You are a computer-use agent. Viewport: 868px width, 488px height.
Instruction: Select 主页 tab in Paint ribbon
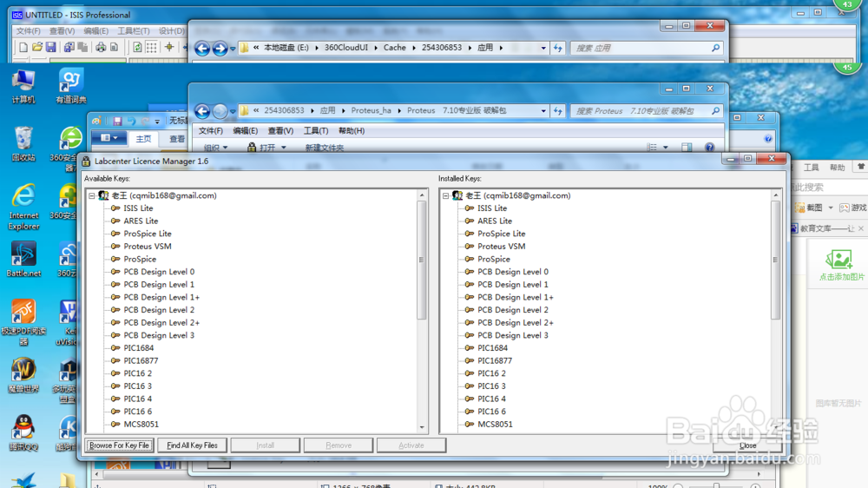[143, 139]
